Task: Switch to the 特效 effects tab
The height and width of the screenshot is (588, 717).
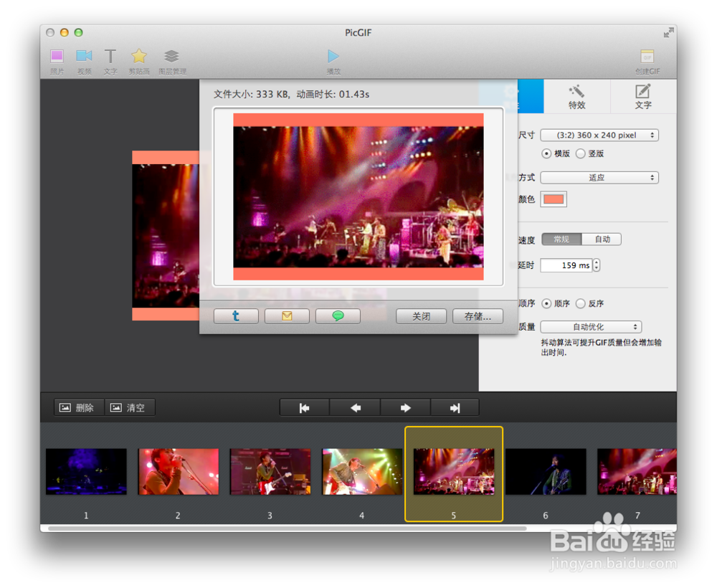Action: click(x=576, y=97)
